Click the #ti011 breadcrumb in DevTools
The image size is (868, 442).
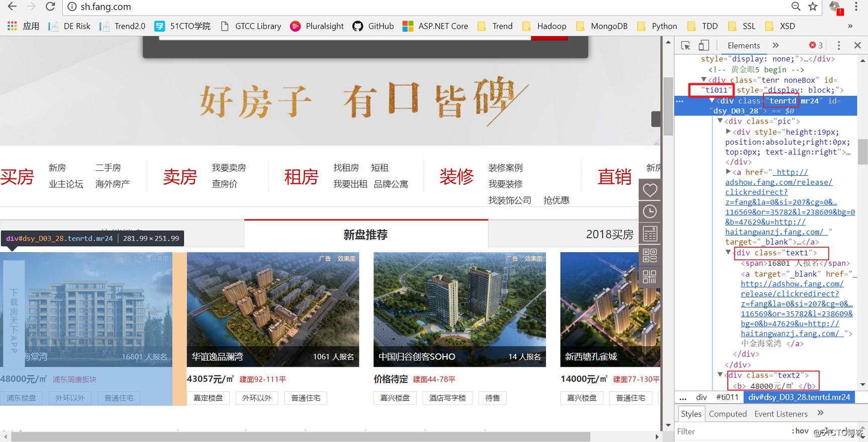tap(727, 397)
